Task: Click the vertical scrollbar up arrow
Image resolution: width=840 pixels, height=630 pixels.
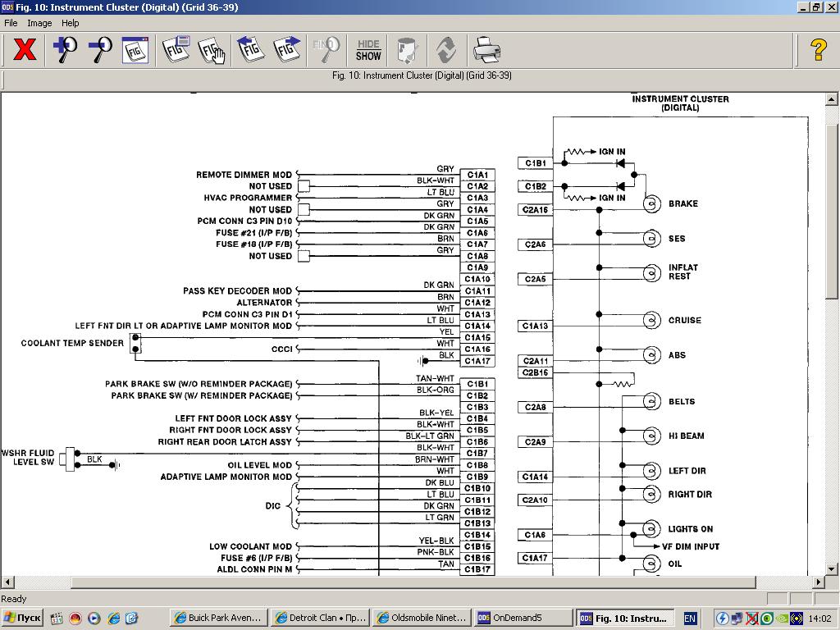Action: point(832,99)
